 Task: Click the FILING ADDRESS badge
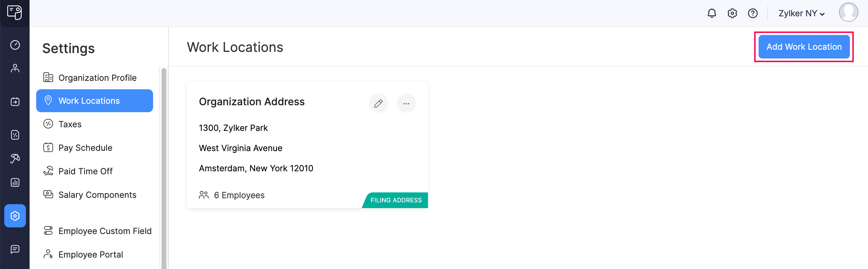click(x=396, y=200)
